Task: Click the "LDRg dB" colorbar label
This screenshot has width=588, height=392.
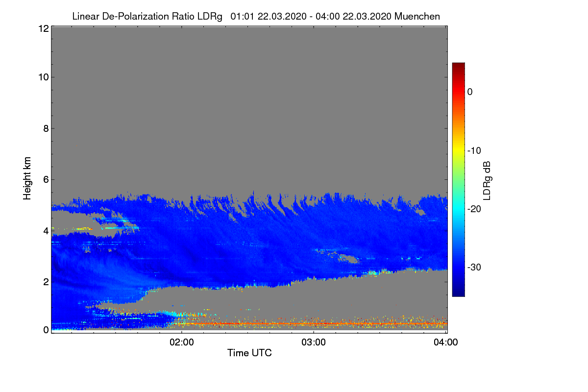Action: (x=487, y=180)
